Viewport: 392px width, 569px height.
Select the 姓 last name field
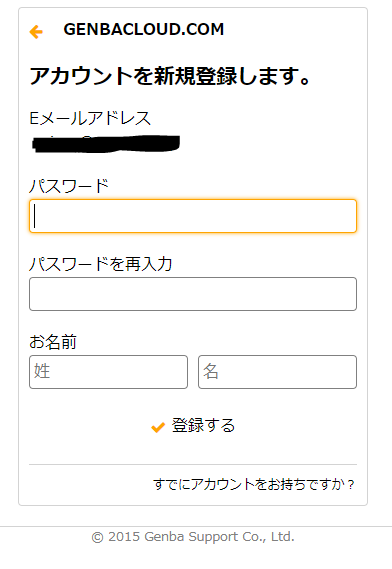coord(109,372)
